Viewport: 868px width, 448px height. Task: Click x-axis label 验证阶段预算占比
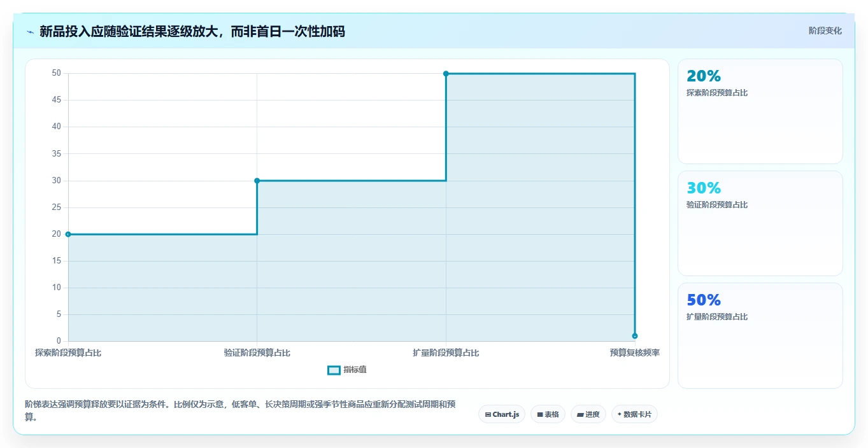257,353
